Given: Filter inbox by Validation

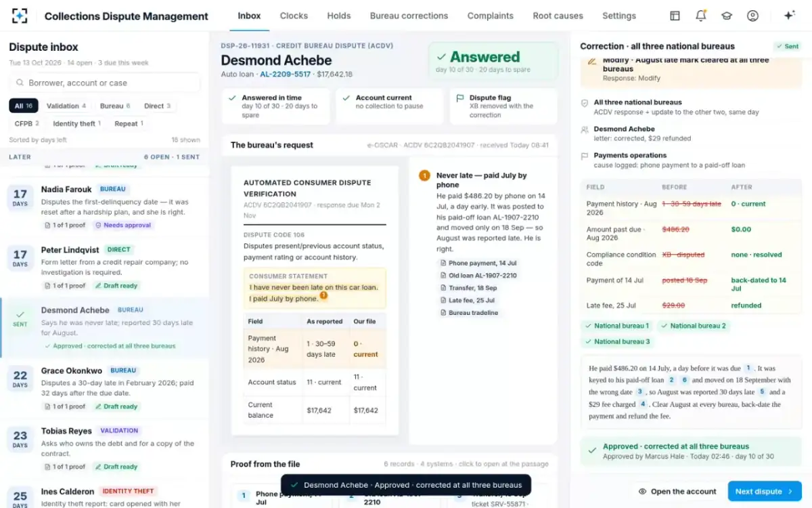Looking at the screenshot, I should pyautogui.click(x=66, y=106).
